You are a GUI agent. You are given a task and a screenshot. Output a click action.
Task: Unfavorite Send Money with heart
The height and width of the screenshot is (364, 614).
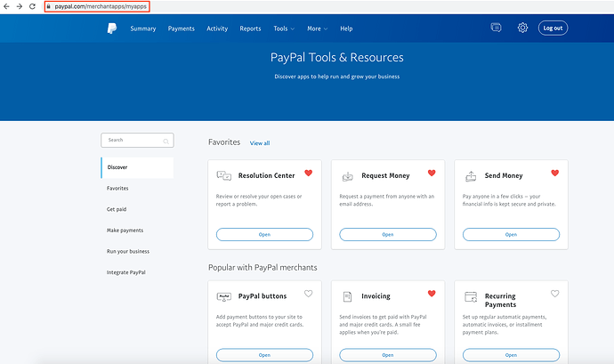click(x=555, y=173)
